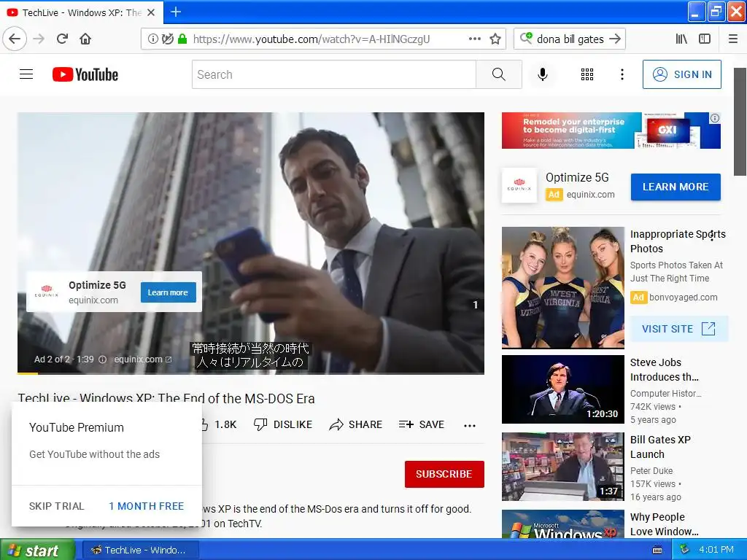Submit search with the arrow in browser search box
Viewport: 747px width, 560px height.
point(615,39)
